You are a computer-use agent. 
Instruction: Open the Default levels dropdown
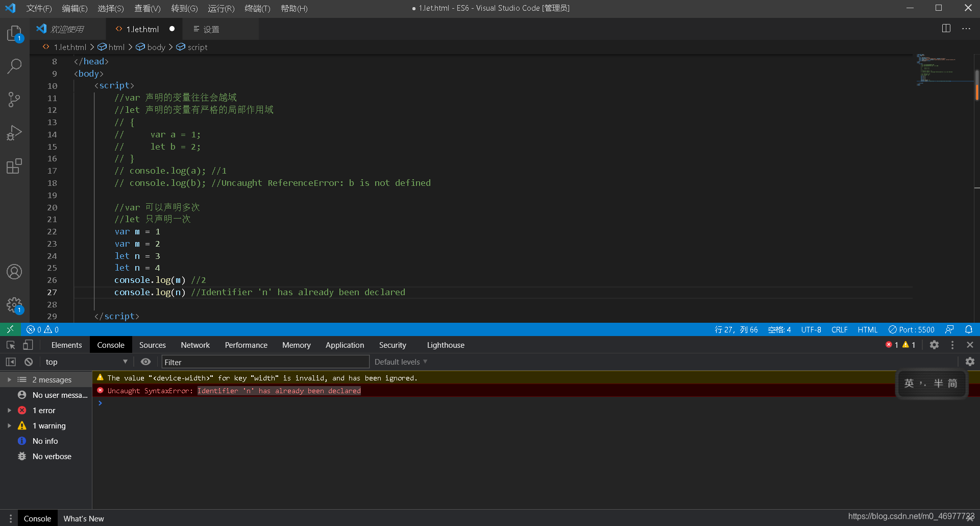click(401, 362)
